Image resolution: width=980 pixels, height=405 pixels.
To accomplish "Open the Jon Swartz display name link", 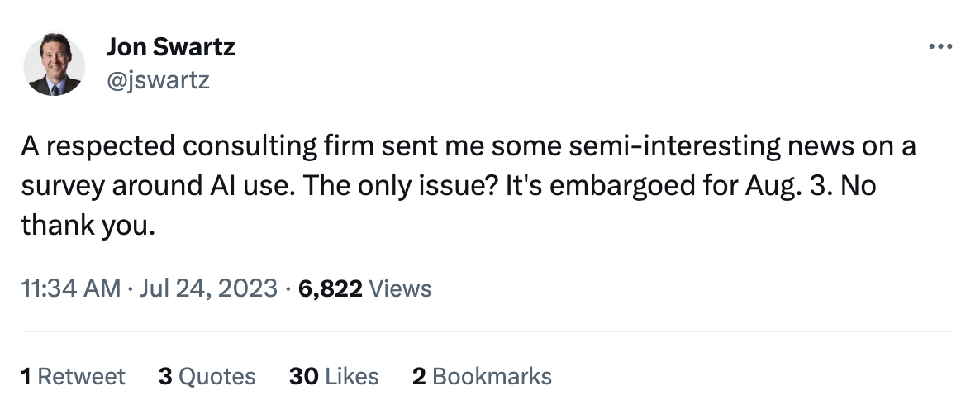I will [x=170, y=47].
